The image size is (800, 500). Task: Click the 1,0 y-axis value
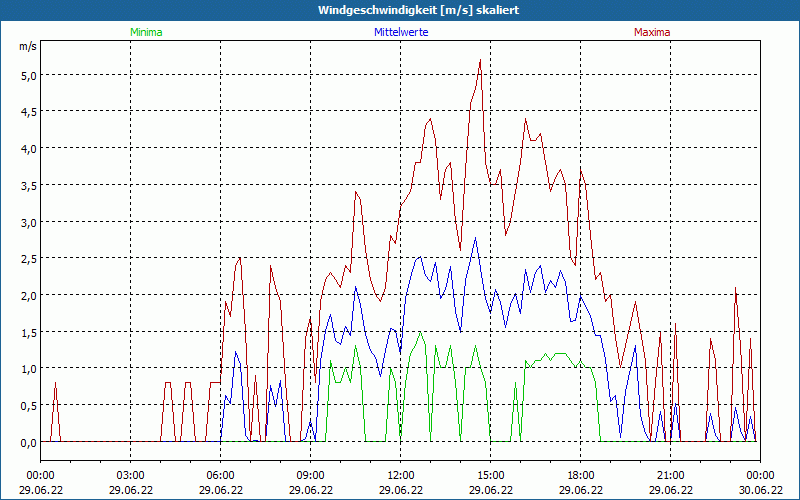point(29,369)
